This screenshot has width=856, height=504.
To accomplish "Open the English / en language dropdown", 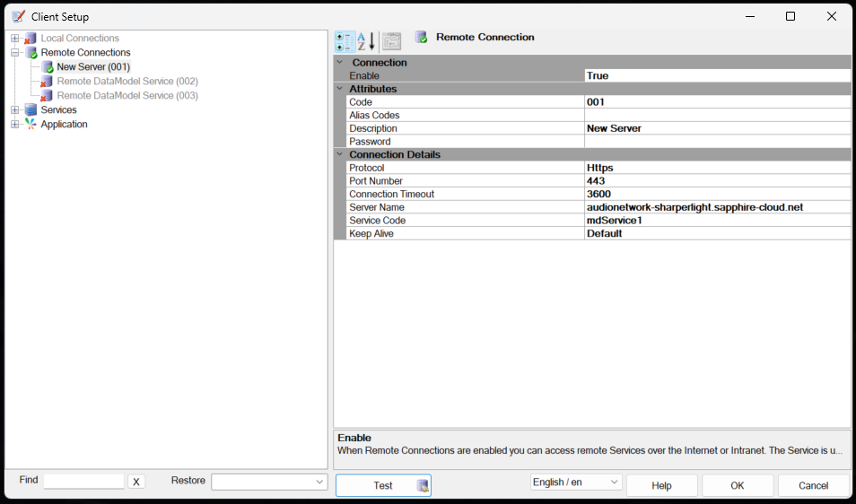I will pyautogui.click(x=614, y=482).
